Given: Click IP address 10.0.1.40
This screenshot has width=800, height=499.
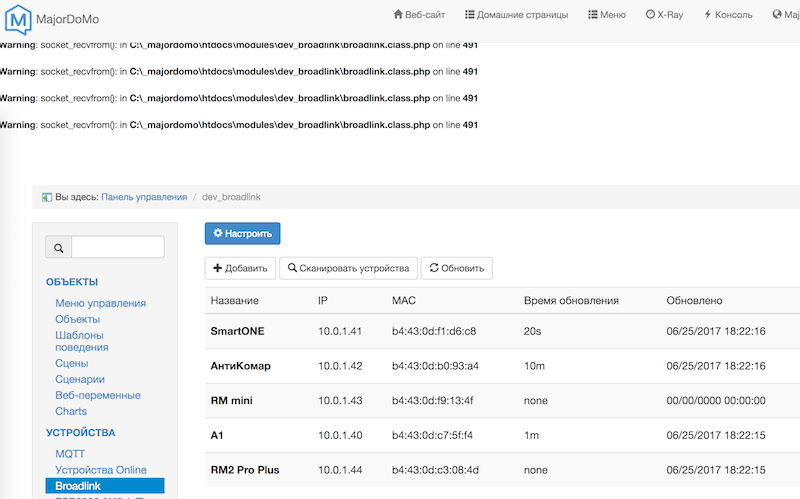Looking at the screenshot, I should pyautogui.click(x=340, y=435).
